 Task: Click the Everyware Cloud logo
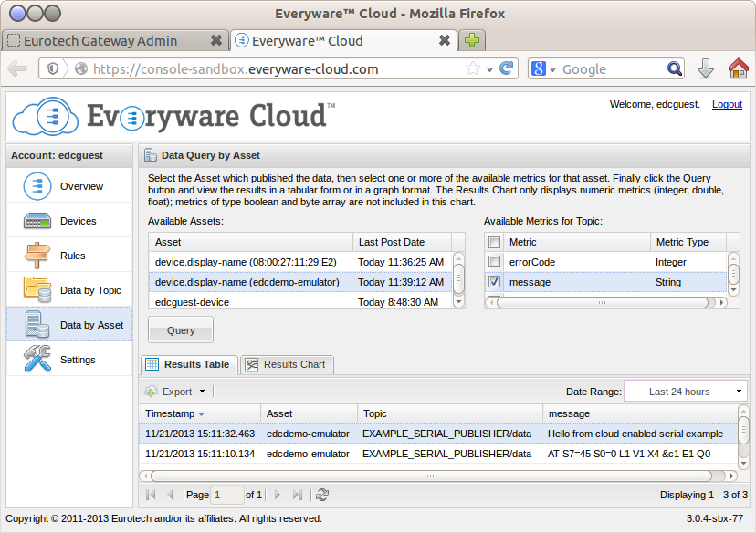click(x=173, y=116)
